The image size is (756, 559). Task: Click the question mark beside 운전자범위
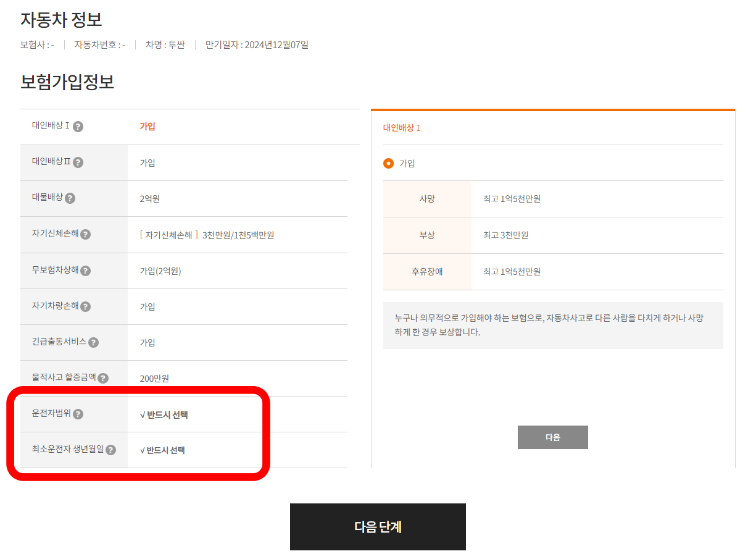pyautogui.click(x=79, y=414)
